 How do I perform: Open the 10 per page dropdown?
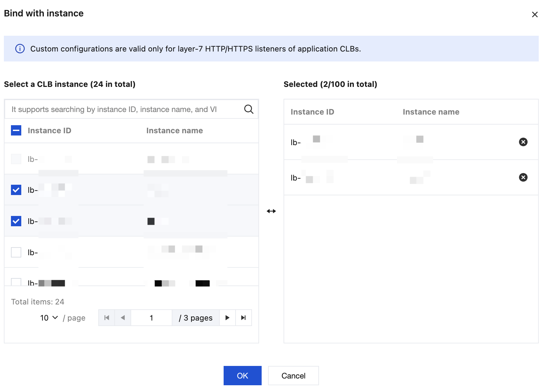point(49,318)
